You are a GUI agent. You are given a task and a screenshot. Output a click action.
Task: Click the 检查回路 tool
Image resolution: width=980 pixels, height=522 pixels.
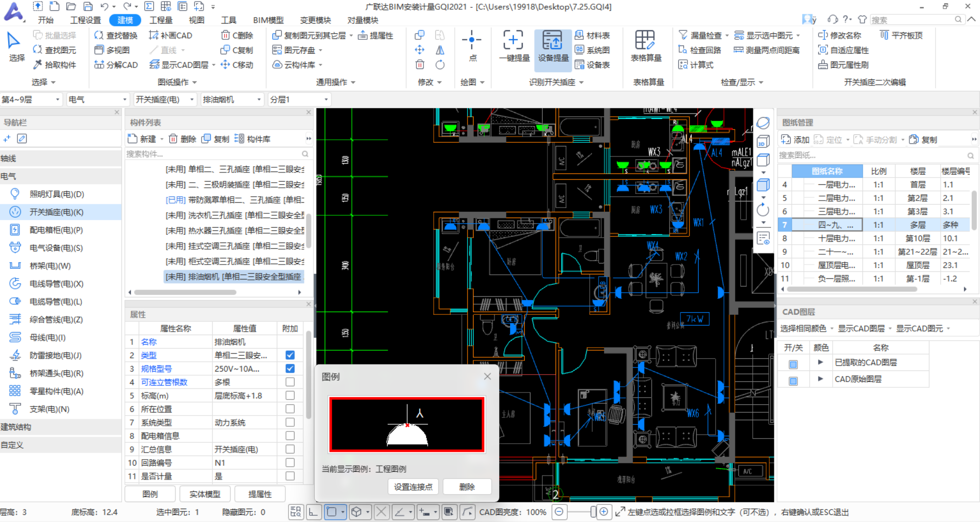[x=699, y=50]
